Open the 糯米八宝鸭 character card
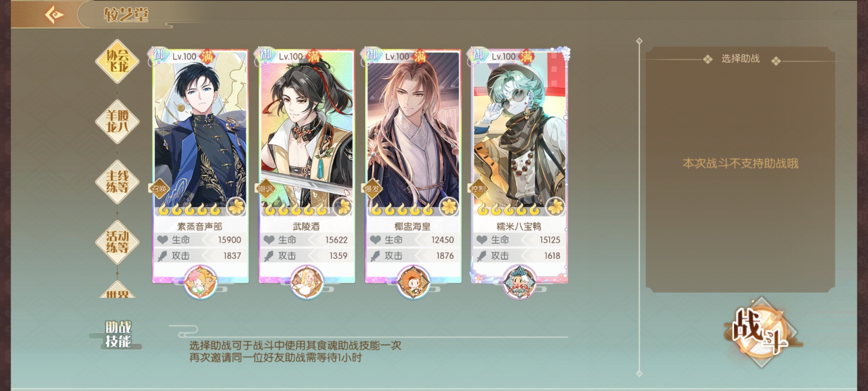This screenshot has height=391, width=868. [519, 165]
